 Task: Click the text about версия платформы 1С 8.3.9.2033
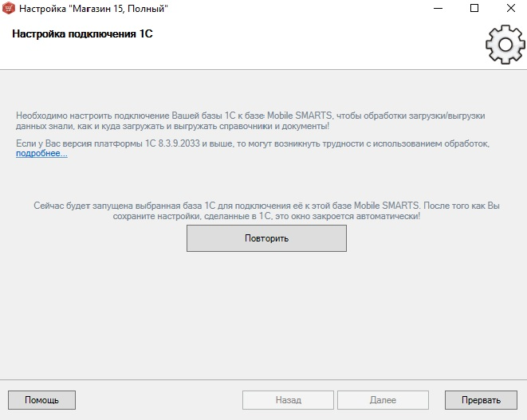pos(253,143)
